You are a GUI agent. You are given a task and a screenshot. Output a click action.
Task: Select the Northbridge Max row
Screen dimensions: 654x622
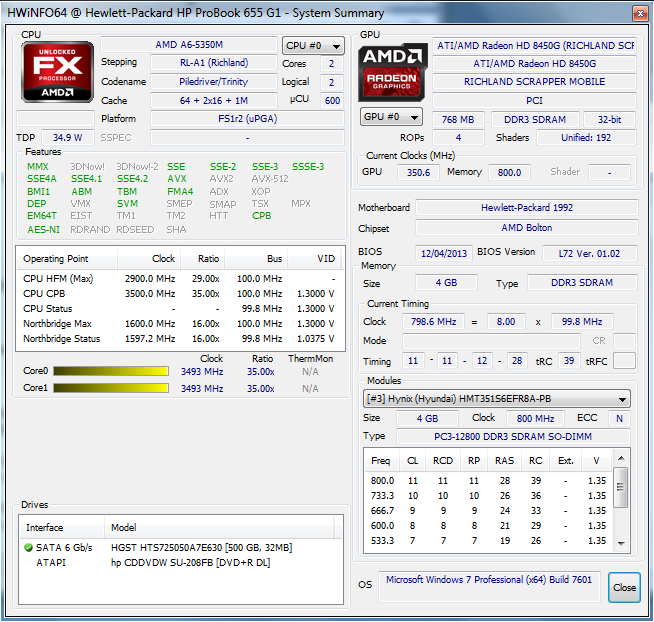(179, 324)
